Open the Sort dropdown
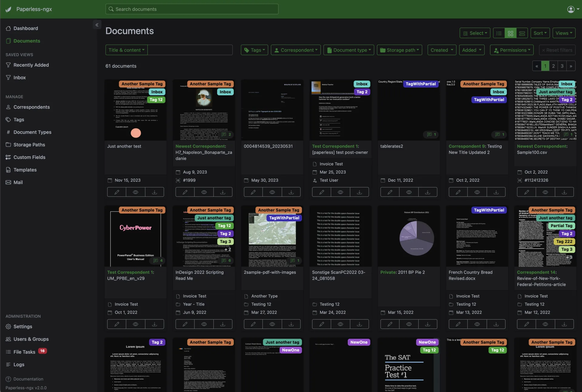Viewport: 582px width, 392px height. 540,33
